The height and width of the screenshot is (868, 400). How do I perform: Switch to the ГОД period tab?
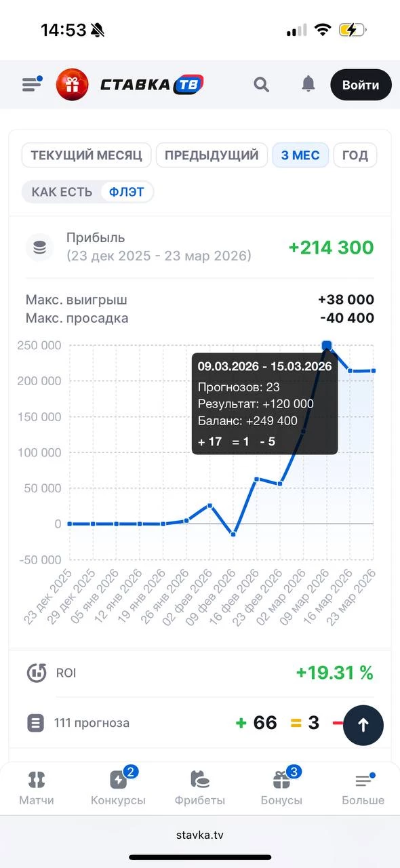pos(355,155)
